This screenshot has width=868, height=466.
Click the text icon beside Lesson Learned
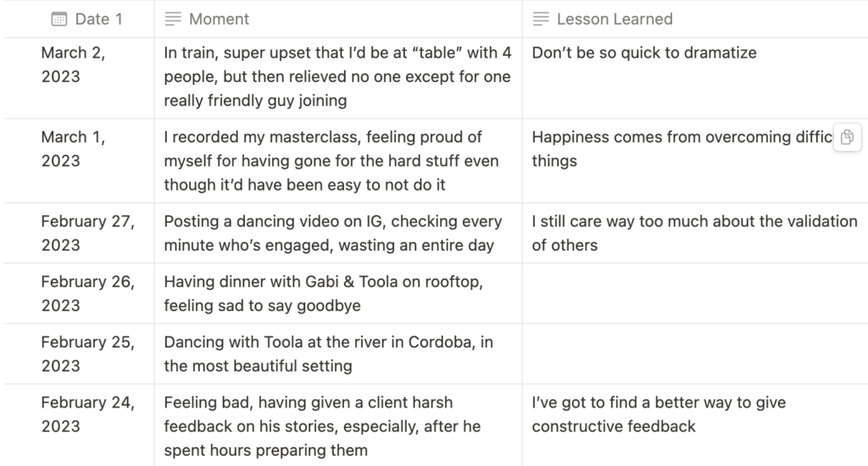point(541,19)
